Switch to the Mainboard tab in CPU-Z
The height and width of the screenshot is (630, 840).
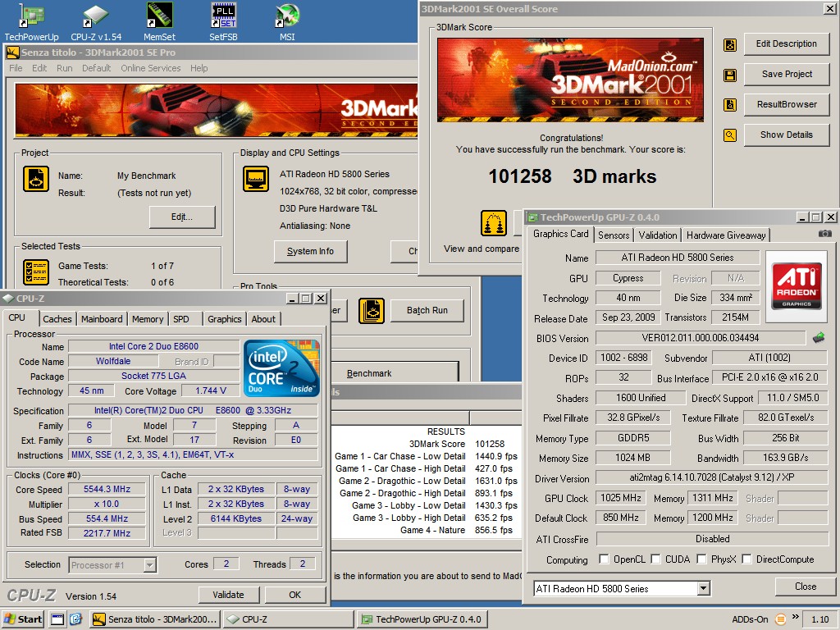[x=102, y=319]
